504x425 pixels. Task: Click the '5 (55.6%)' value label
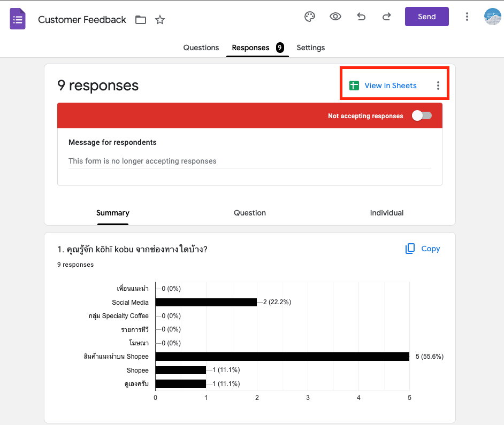click(430, 357)
